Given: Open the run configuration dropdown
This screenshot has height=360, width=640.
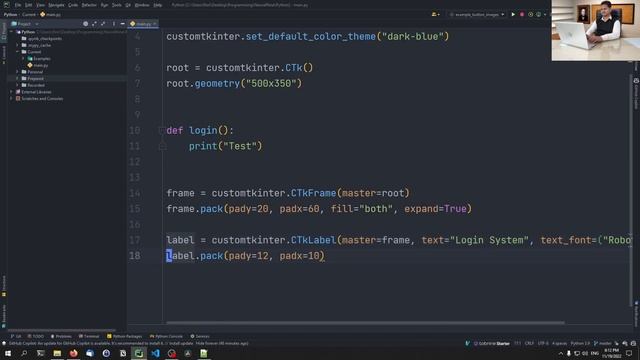Looking at the screenshot, I should (477, 14).
